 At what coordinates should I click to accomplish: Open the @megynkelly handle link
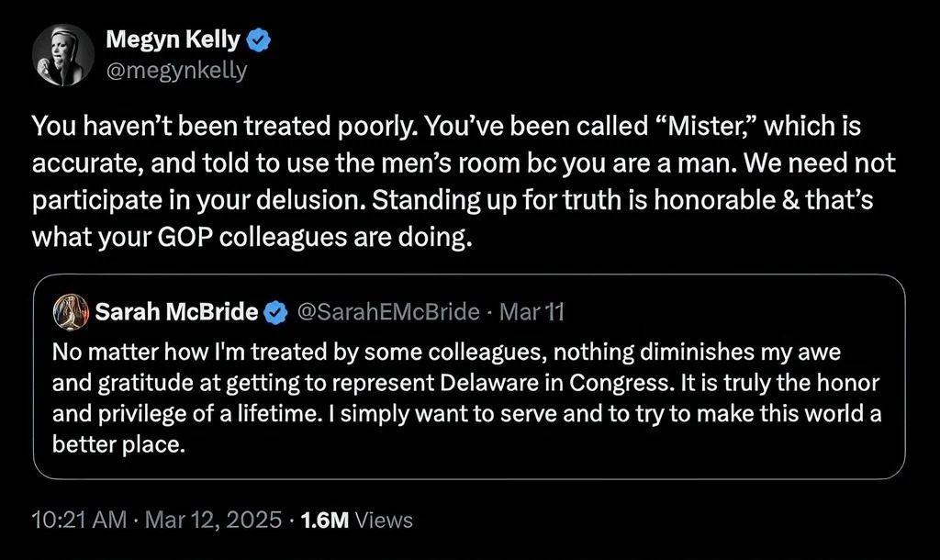click(177, 70)
